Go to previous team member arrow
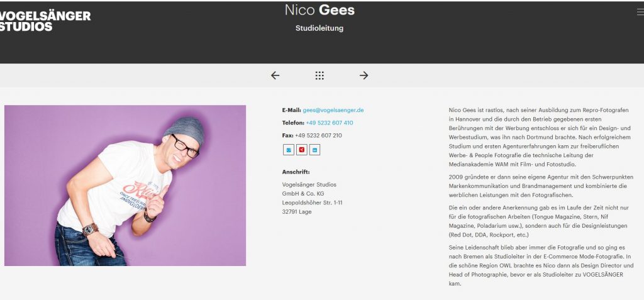 pos(275,75)
